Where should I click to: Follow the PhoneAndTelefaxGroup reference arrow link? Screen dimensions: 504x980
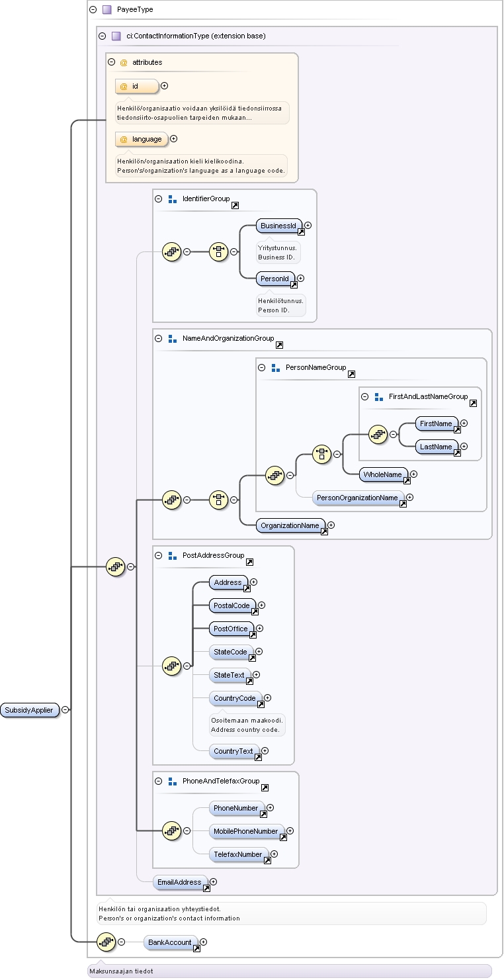click(265, 788)
